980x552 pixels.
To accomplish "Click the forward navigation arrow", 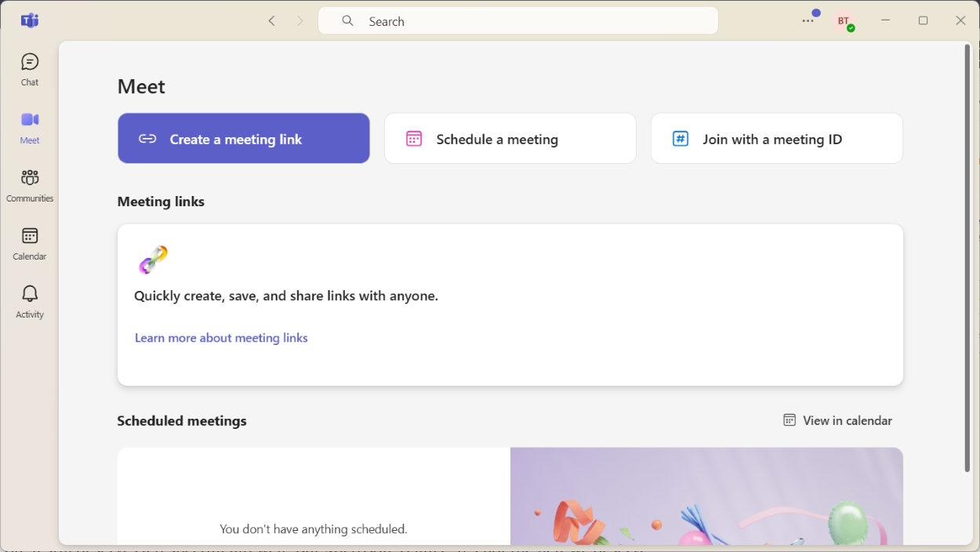I will pyautogui.click(x=300, y=20).
